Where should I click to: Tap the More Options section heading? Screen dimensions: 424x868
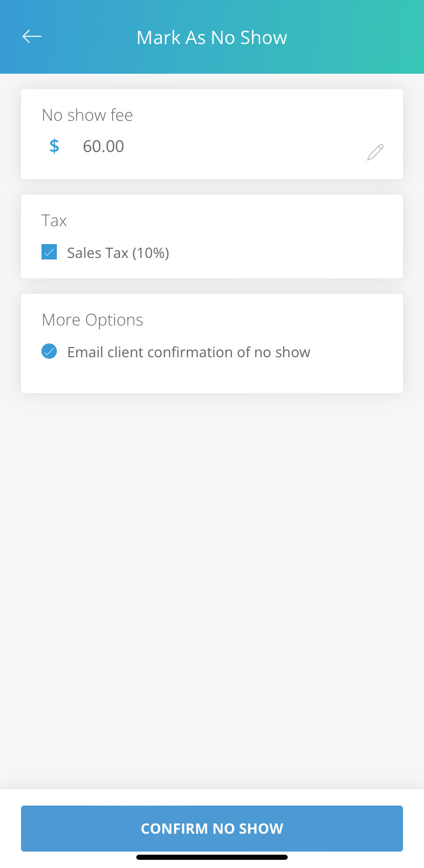click(x=92, y=319)
